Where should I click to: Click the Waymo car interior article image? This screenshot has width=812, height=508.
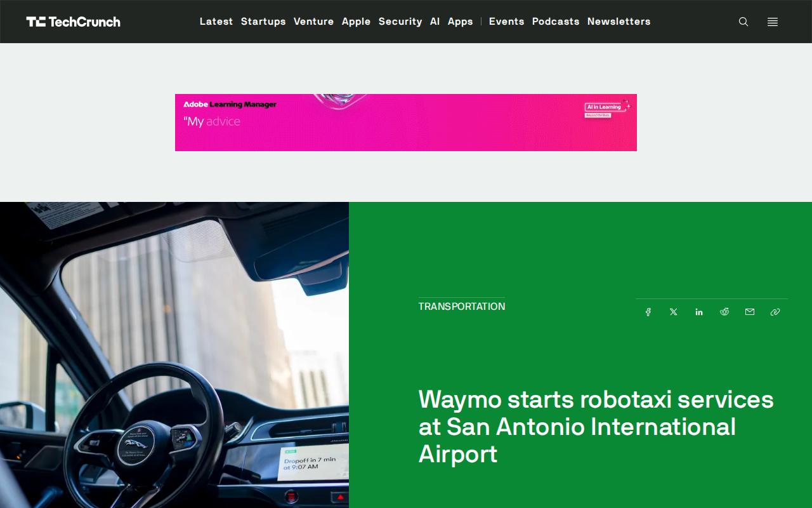[x=174, y=355]
